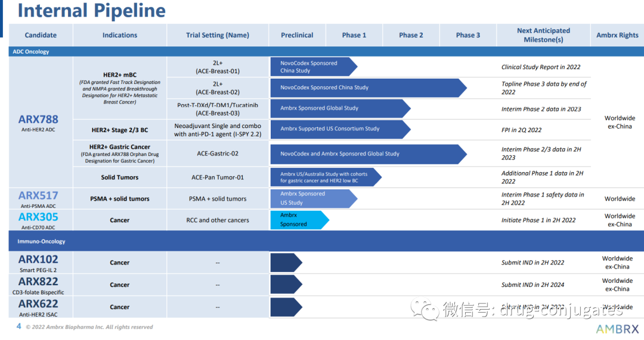Image resolution: width=644 pixels, height=340 pixels.
Task: Click the (ACE-Breast-03) trial cell
Action: (218, 109)
